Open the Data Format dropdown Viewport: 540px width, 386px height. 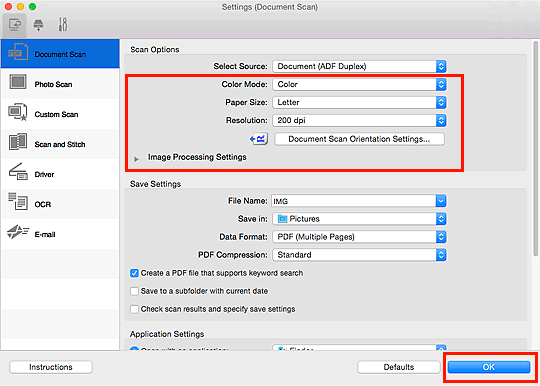359,237
